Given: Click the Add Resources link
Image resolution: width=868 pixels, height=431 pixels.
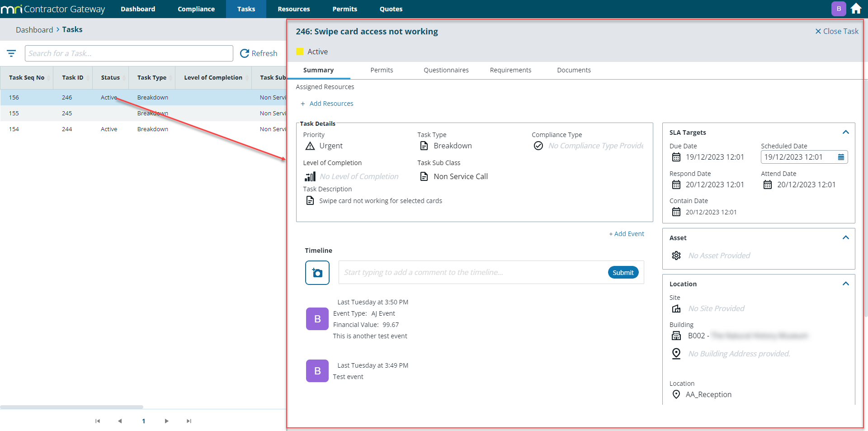Looking at the screenshot, I should click(331, 104).
